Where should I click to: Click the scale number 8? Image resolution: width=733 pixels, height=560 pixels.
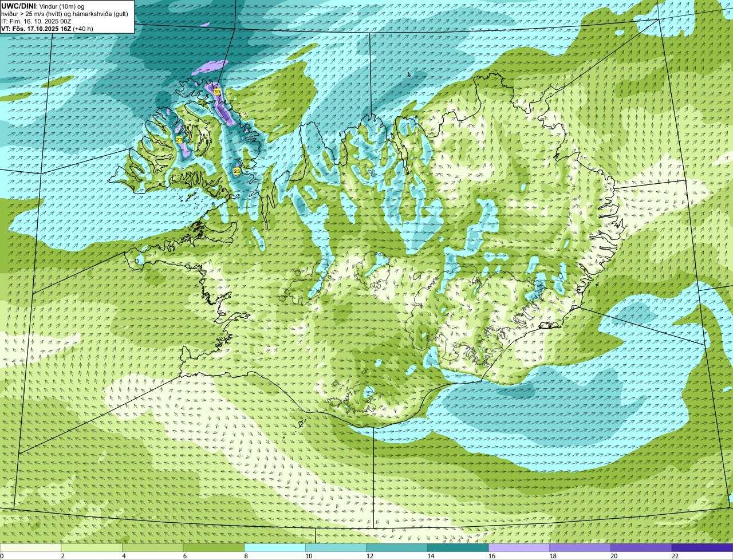tap(245, 556)
